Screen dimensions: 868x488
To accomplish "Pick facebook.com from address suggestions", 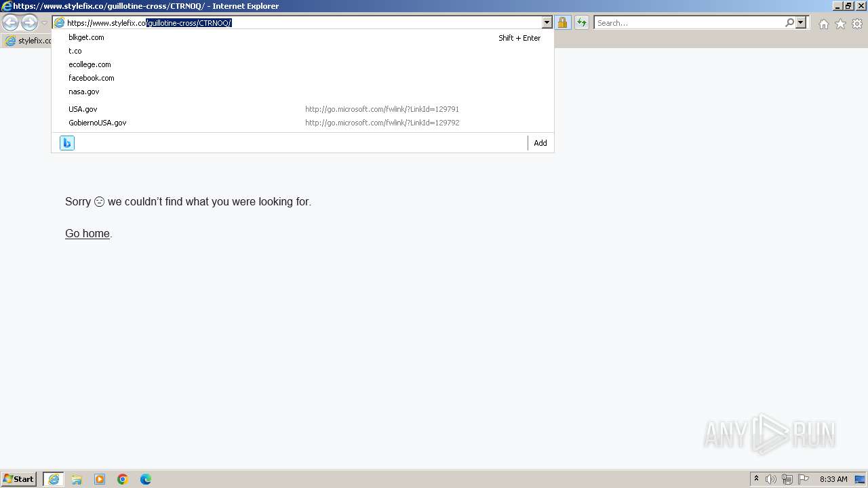I will coord(302,78).
